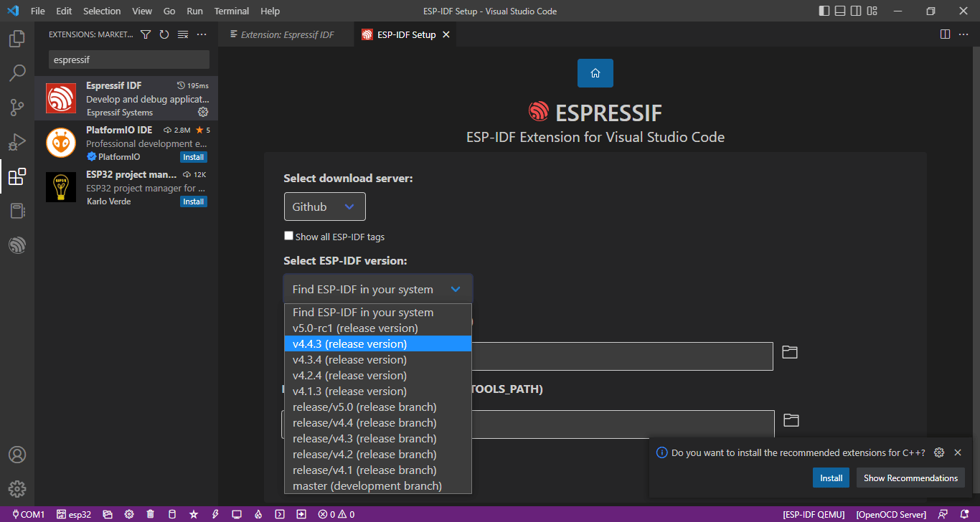Split the editor to the right

click(x=946, y=34)
